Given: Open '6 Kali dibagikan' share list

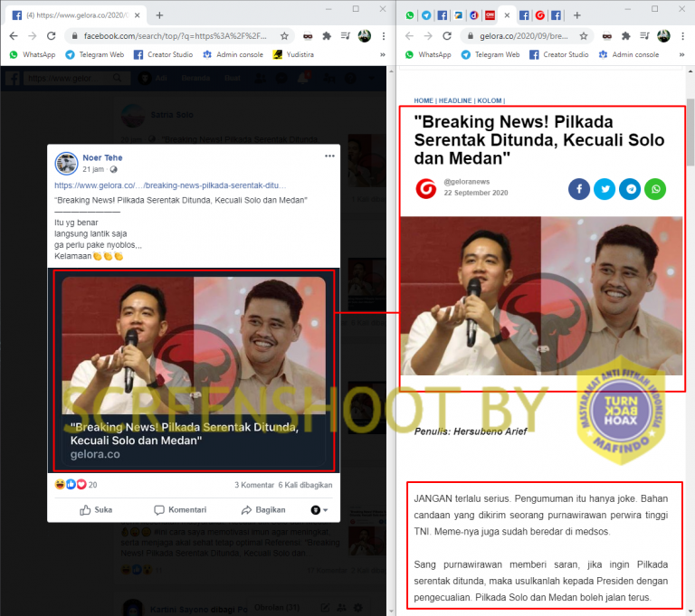Looking at the screenshot, I should pos(305,485).
